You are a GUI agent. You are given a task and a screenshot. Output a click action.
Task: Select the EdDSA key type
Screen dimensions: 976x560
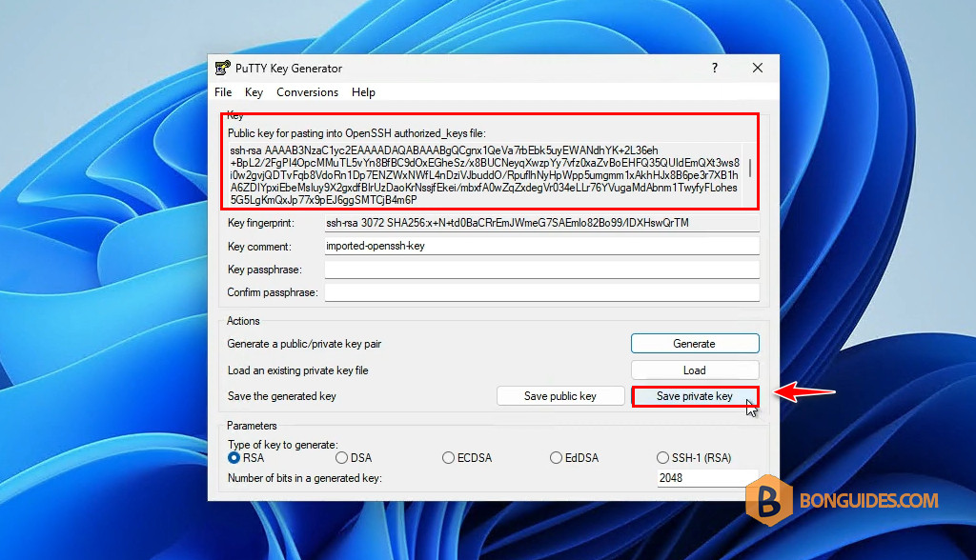click(574, 458)
